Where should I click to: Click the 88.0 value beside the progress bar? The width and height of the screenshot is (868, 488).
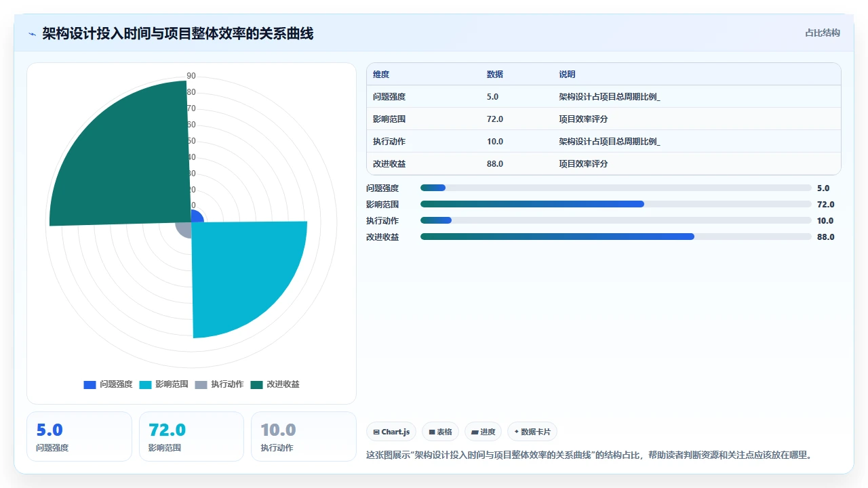click(x=825, y=237)
